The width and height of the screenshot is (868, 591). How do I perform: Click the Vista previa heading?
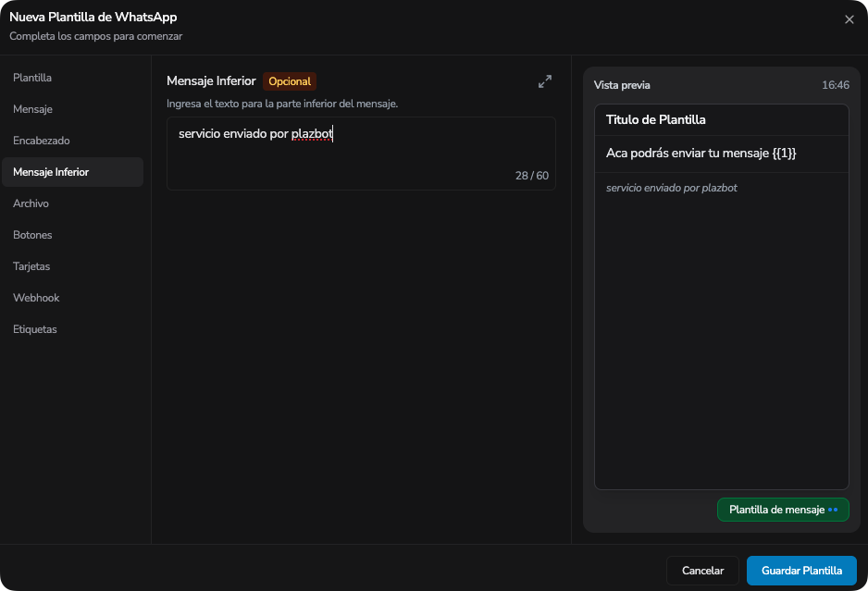coord(622,85)
